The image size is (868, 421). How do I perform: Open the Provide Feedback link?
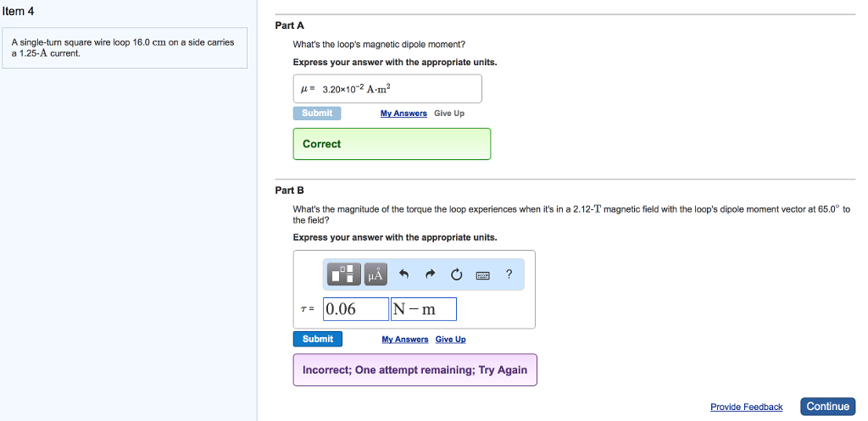(x=746, y=407)
